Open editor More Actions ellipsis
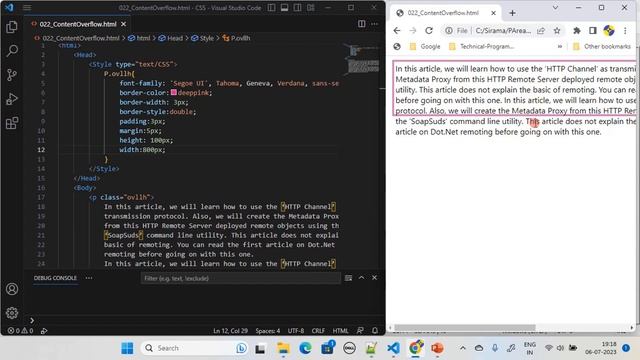This screenshot has height=360, width=640. pos(374,24)
